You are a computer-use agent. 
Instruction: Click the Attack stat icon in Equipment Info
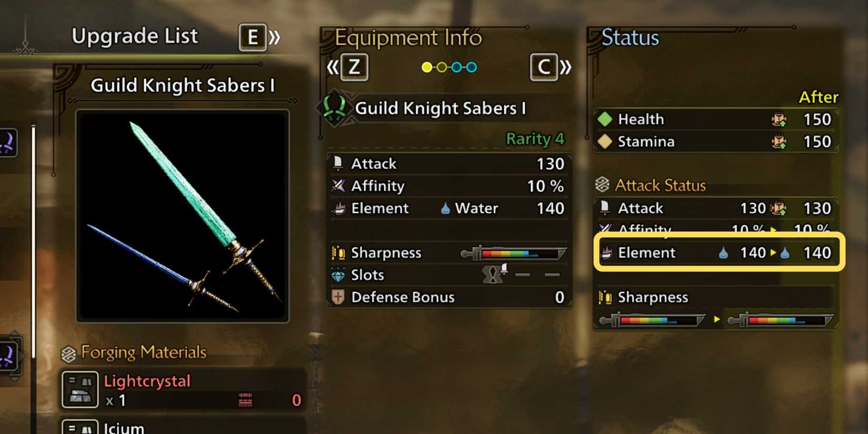tap(338, 163)
